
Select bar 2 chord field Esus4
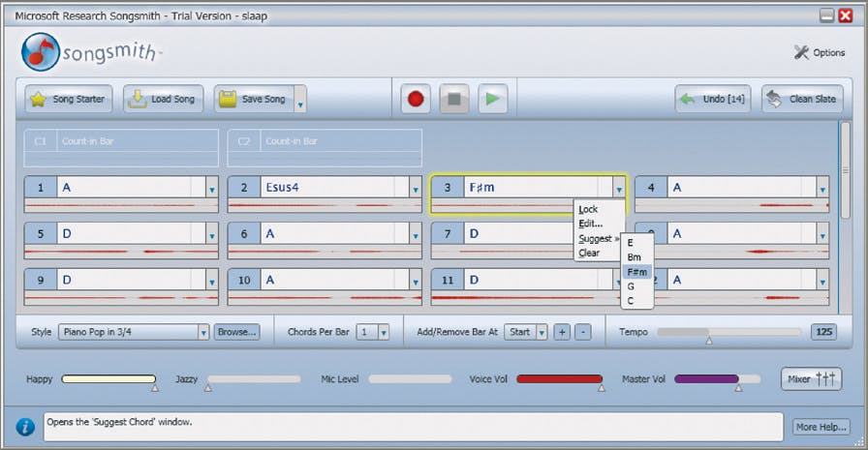tap(335, 188)
